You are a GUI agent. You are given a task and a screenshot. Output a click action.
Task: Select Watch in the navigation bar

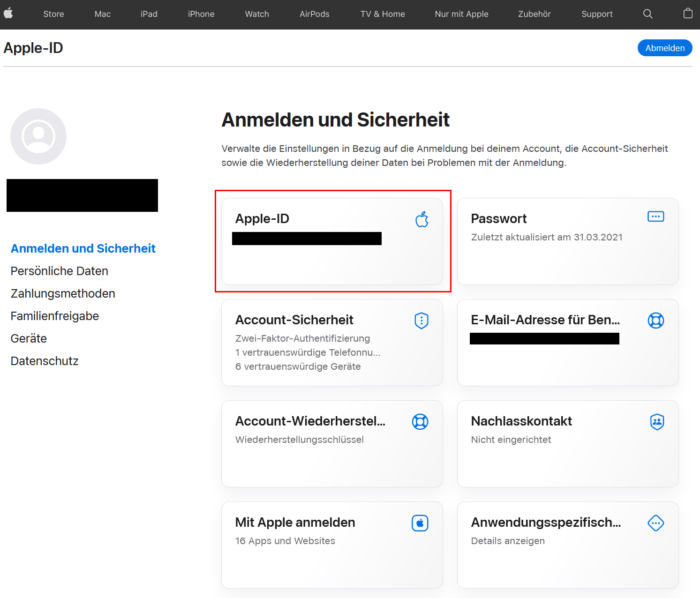[256, 14]
